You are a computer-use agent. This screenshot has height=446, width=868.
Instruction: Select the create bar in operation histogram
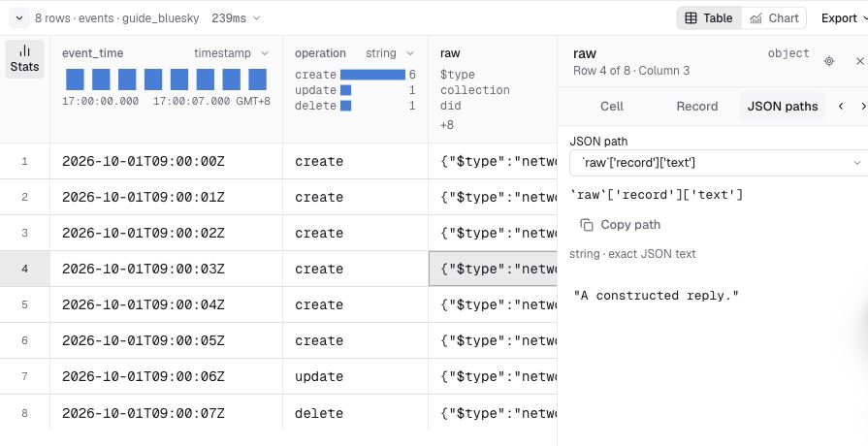pos(372,75)
